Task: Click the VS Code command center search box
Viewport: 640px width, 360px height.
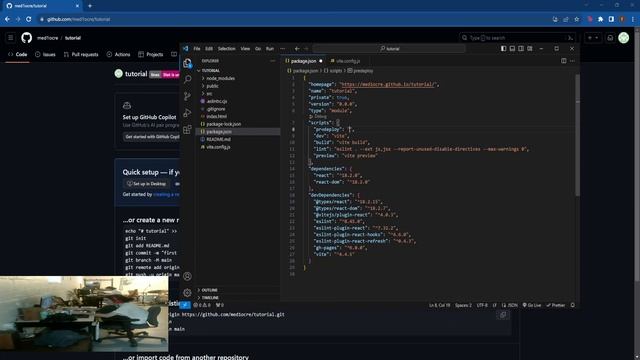Action: pos(389,49)
